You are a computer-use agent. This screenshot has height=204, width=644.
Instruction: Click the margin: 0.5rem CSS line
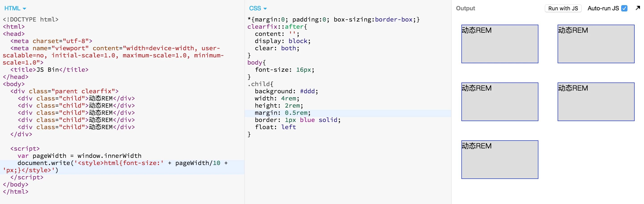[283, 113]
